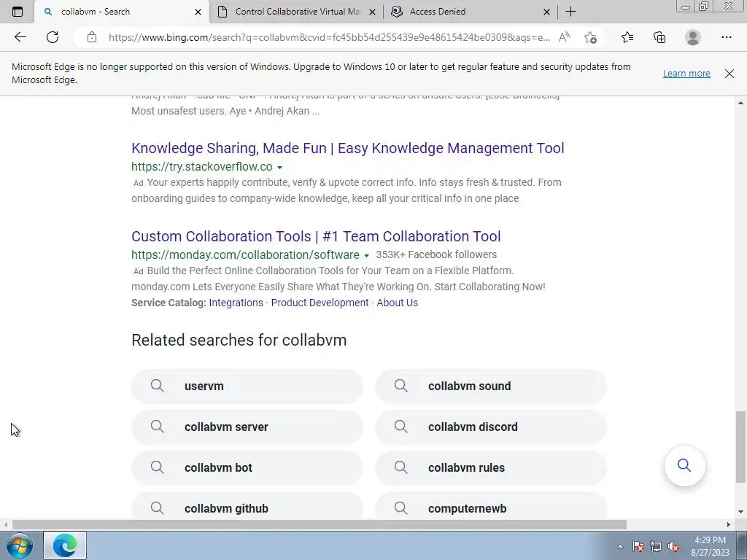Click the vertical scrollbar up arrow

pyautogui.click(x=740, y=102)
